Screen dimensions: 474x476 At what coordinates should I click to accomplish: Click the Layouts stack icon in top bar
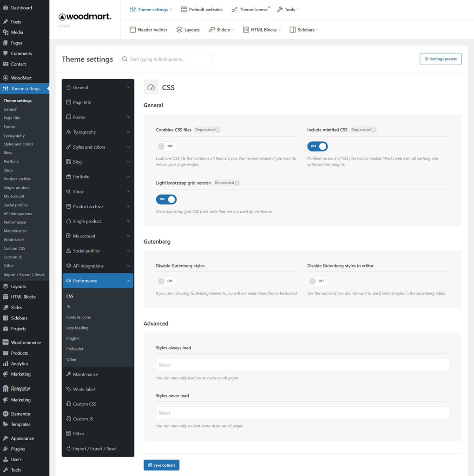[x=179, y=30]
